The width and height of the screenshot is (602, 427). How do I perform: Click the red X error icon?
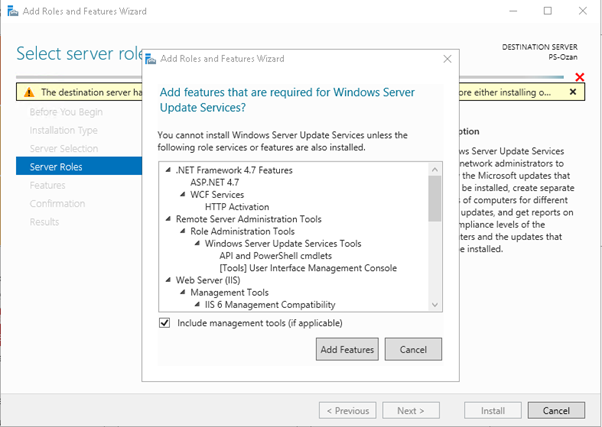579,77
